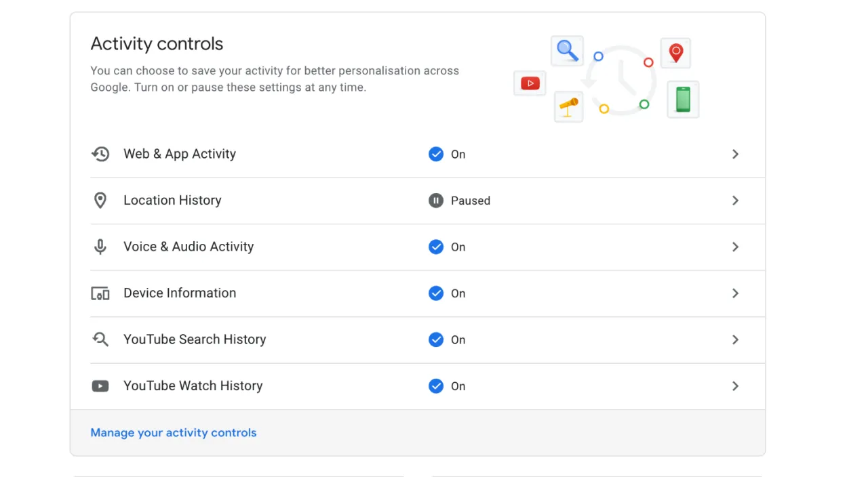
Task: Click the Web & App Activity history icon
Action: pyautogui.click(x=100, y=154)
